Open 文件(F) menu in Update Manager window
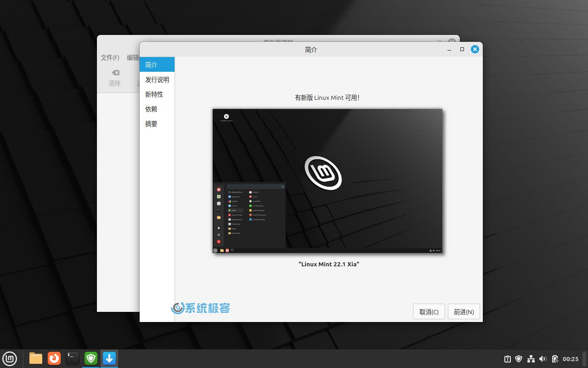The image size is (588, 368). tap(110, 57)
